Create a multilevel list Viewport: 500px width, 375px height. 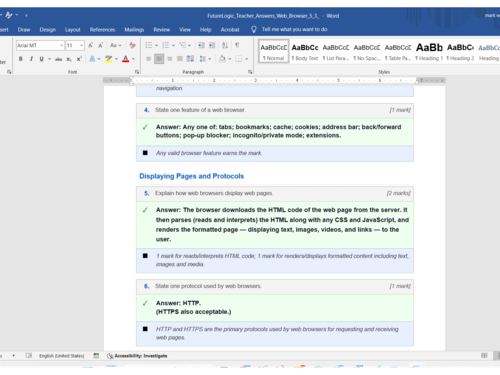pos(182,45)
